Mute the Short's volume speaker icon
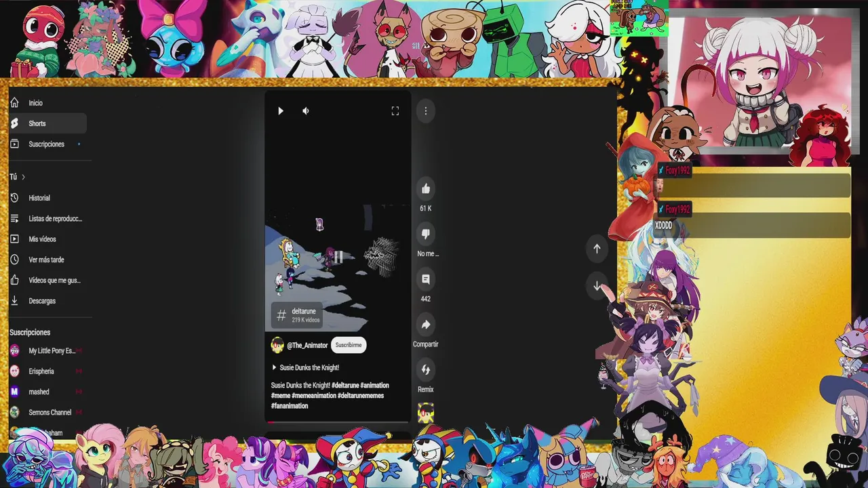This screenshot has width=868, height=488. [x=306, y=110]
